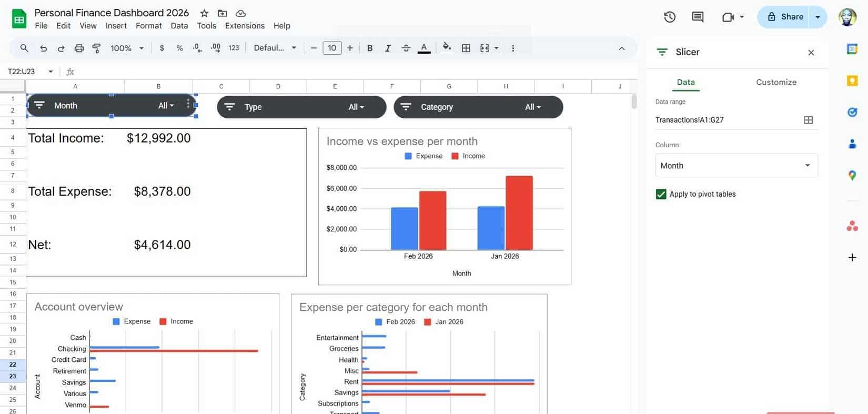Open the text color picker
The width and height of the screenshot is (868, 414).
pyautogui.click(x=424, y=48)
